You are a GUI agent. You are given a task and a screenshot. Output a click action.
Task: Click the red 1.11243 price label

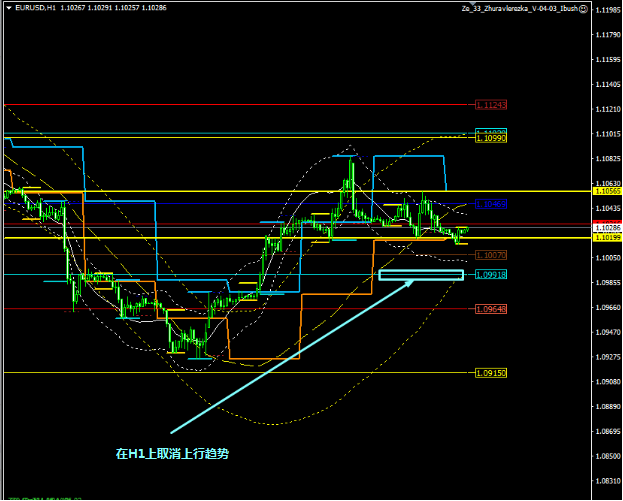coord(491,104)
